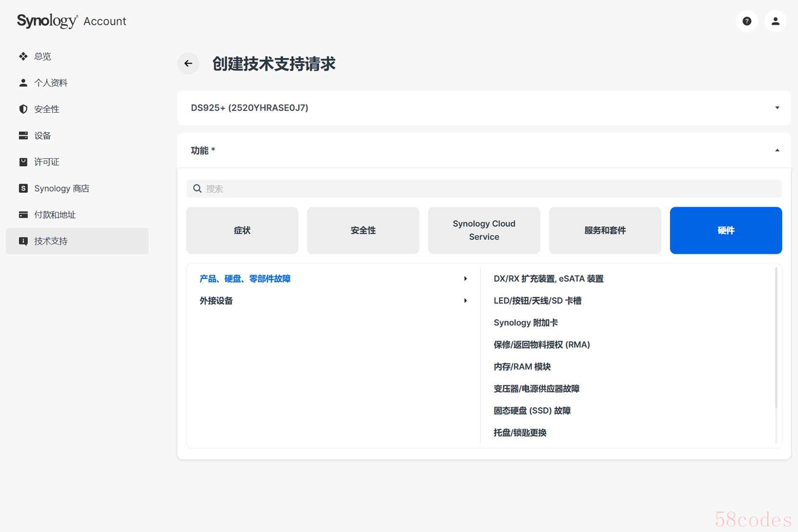
Task: Open Synology 商店 in the sidebar
Action: 77,188
